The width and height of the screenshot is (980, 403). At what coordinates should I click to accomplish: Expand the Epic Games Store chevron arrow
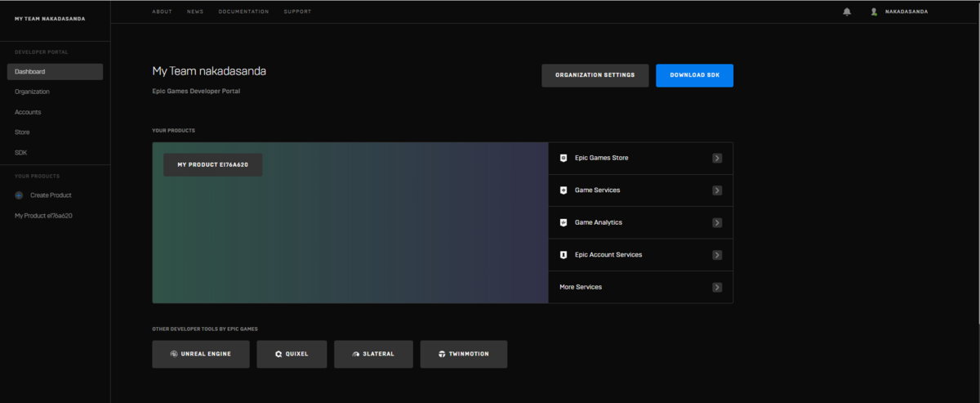click(717, 158)
